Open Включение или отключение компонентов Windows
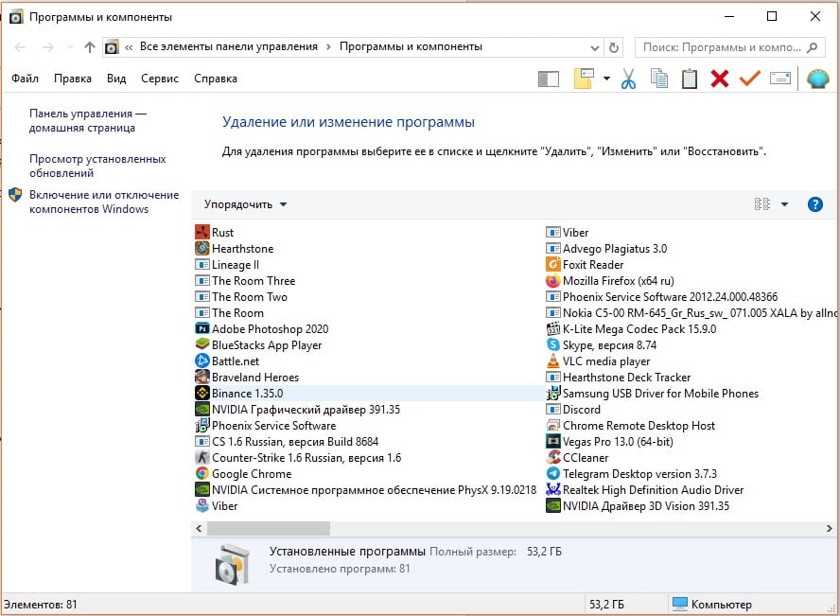Viewport: 840px width, 616px height. pyautogui.click(x=103, y=202)
